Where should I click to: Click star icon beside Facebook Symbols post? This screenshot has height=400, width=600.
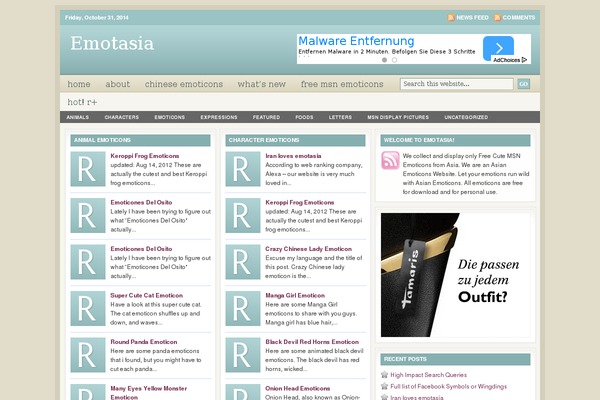[385, 386]
